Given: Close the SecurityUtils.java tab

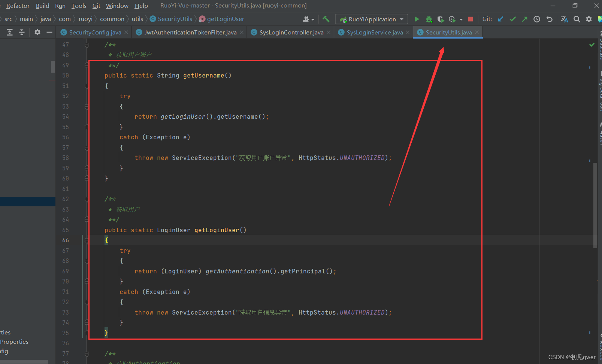Looking at the screenshot, I should 477,32.
